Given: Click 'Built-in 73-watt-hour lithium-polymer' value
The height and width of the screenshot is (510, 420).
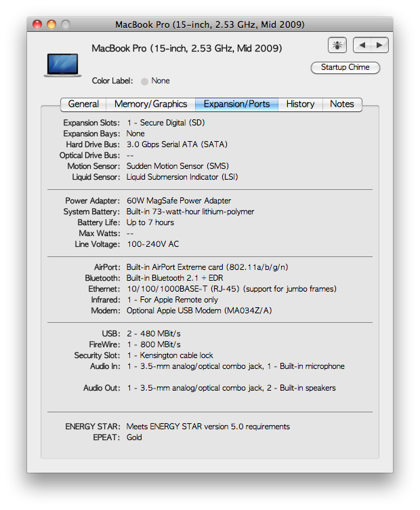Looking at the screenshot, I should [190, 212].
